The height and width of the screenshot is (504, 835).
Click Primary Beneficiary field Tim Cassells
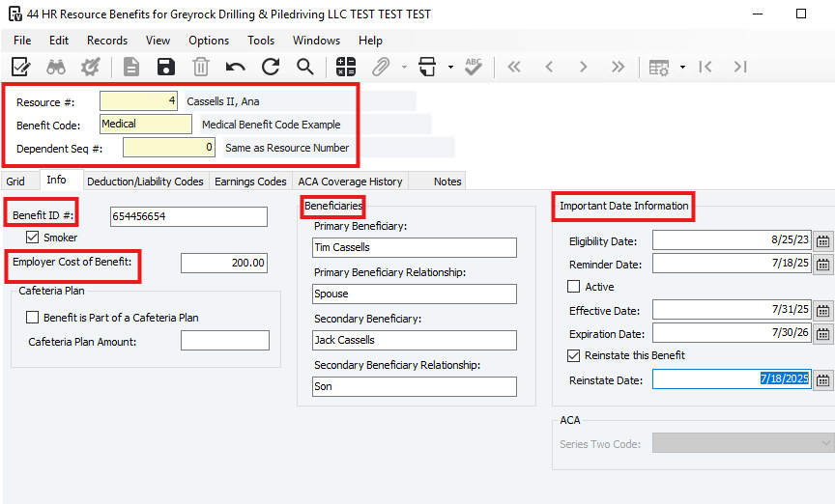tap(415, 247)
